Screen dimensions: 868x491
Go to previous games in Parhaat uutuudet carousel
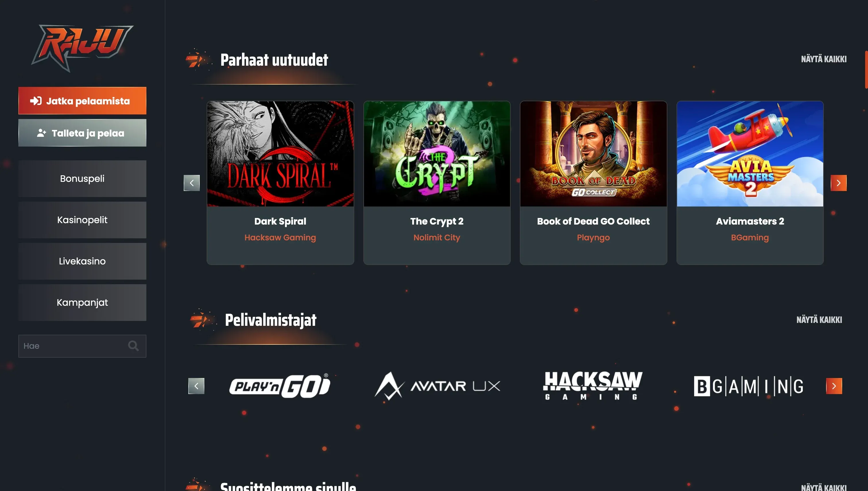tap(192, 183)
